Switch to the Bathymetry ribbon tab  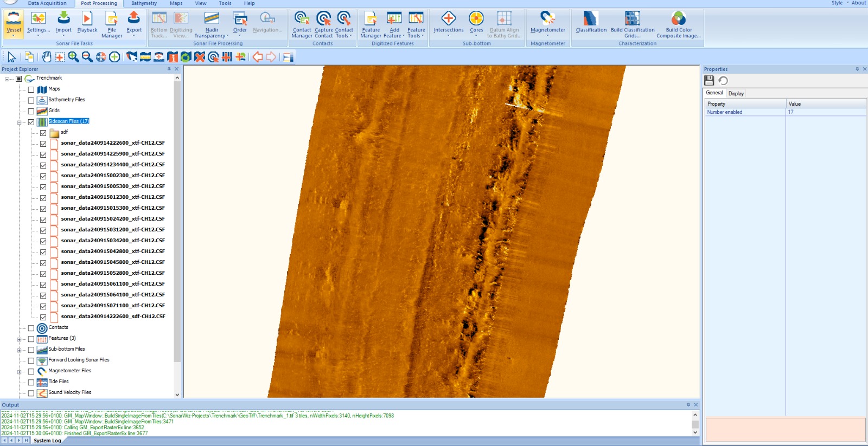pos(144,3)
